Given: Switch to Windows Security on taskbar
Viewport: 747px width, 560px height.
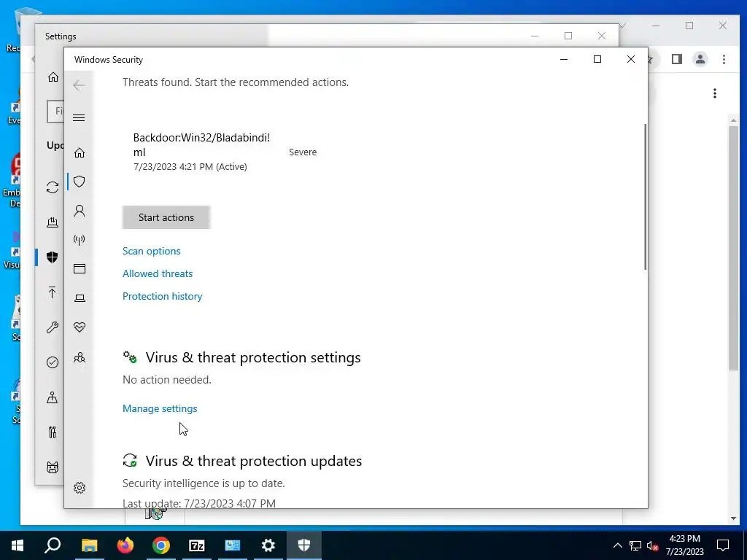Looking at the screenshot, I should (x=304, y=545).
